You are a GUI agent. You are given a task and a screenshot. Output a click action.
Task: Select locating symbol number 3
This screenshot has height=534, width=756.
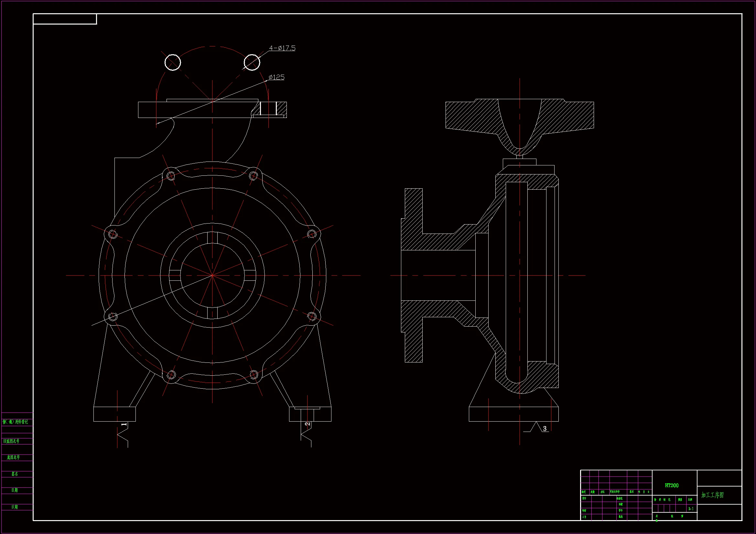pos(545,429)
